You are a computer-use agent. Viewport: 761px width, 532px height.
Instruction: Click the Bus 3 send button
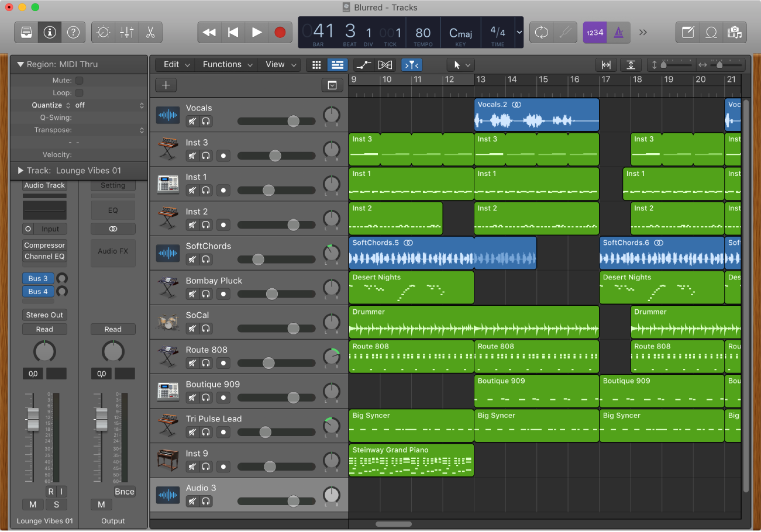[x=37, y=278]
